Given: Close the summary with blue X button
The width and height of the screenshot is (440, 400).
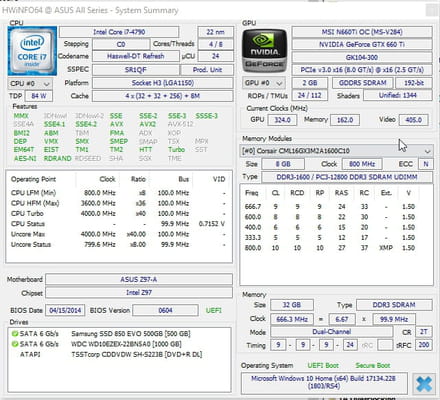Looking at the screenshot, I should (424, 384).
